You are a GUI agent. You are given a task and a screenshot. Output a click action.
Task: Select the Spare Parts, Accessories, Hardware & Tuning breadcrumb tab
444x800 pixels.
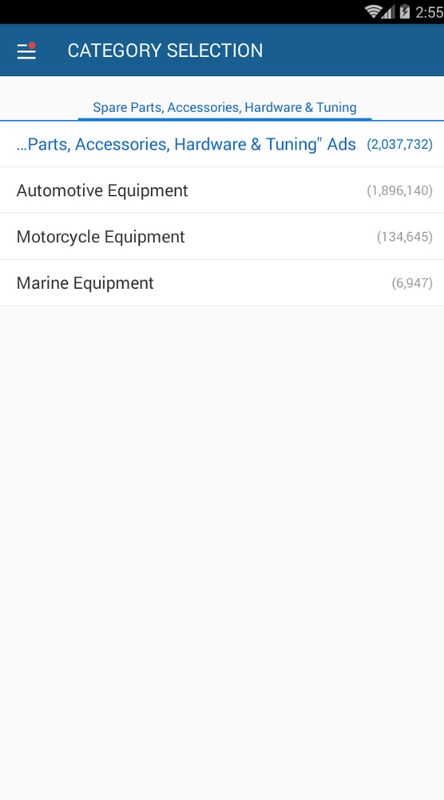tap(225, 107)
